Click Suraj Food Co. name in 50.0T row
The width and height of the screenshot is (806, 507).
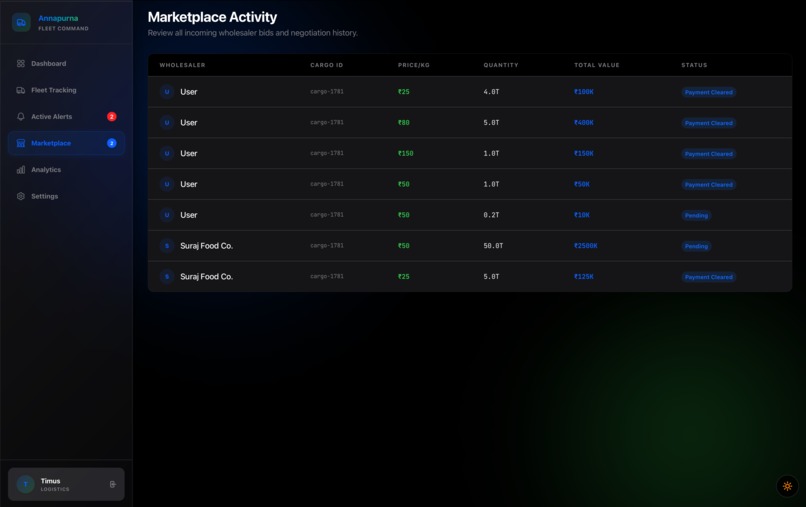(206, 246)
